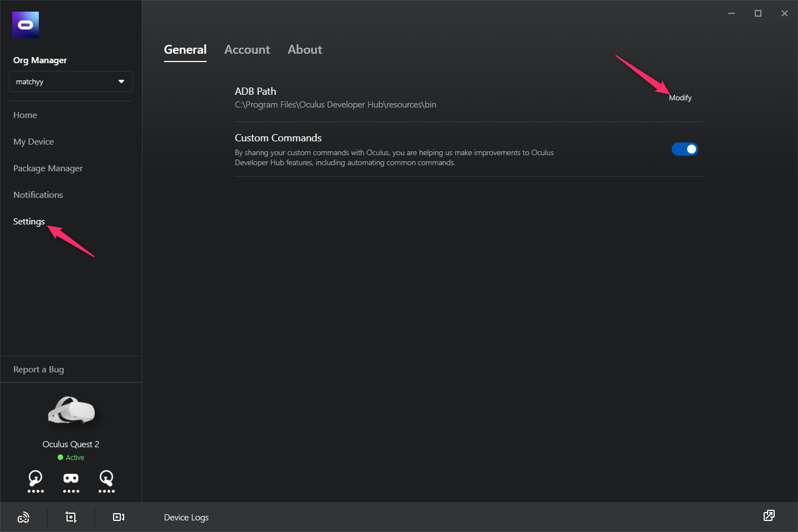Open Device Logs panel
The width and height of the screenshot is (798, 532).
point(186,518)
